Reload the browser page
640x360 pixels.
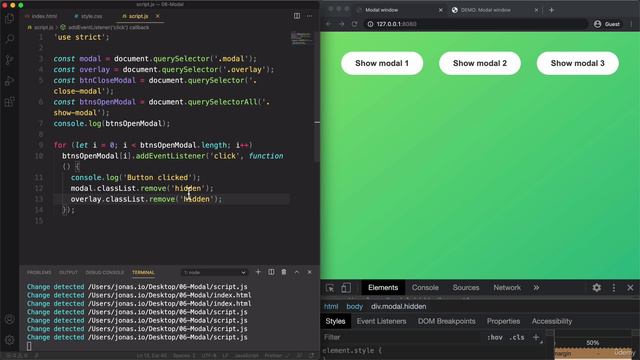354,24
